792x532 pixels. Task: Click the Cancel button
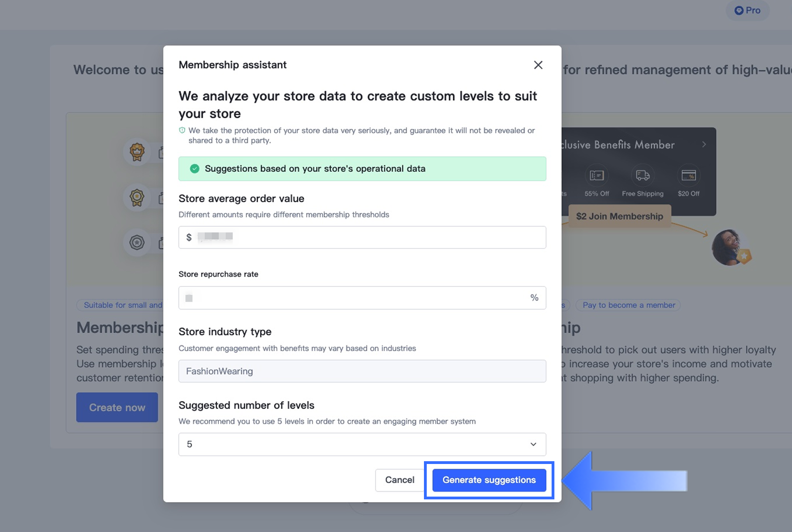click(399, 480)
